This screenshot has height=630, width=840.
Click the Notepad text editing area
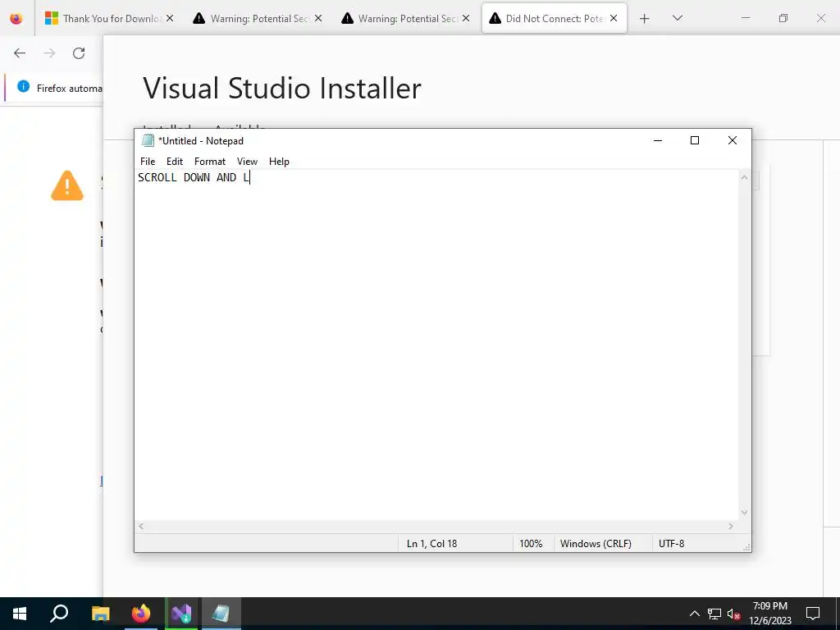click(436, 345)
